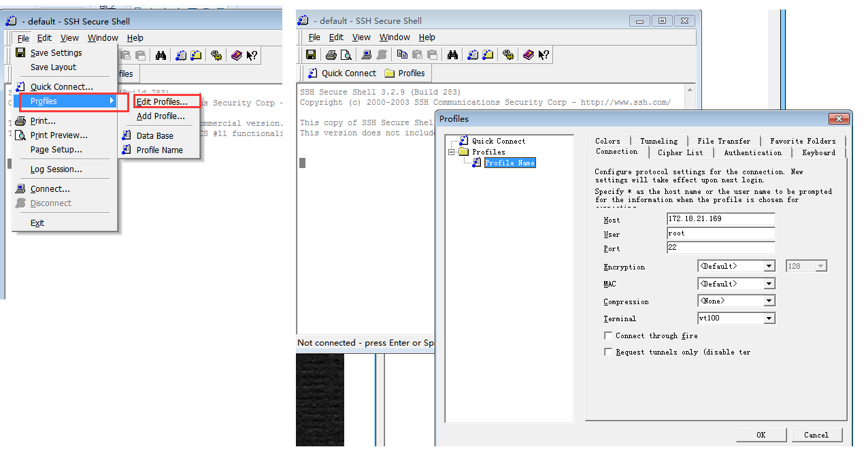The height and width of the screenshot is (462, 868).
Task: Switch to the Favorite Folders tab
Action: tap(803, 141)
